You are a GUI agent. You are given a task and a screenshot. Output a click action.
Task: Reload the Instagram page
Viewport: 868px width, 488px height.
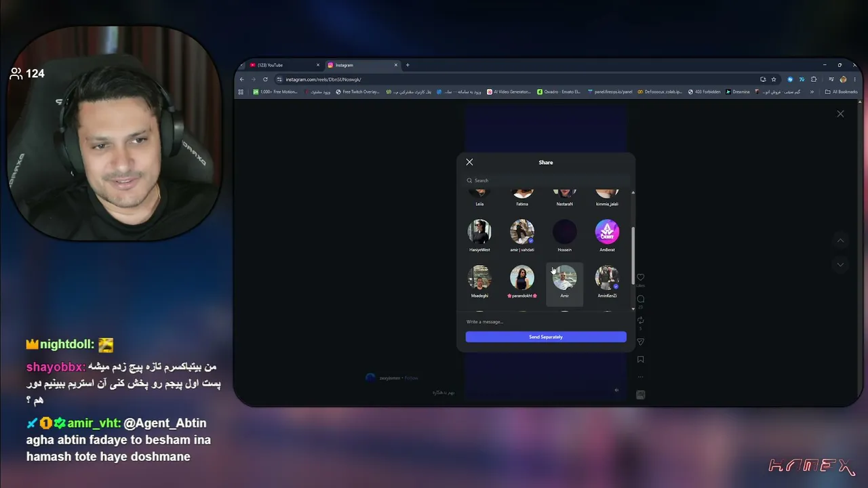(x=265, y=79)
